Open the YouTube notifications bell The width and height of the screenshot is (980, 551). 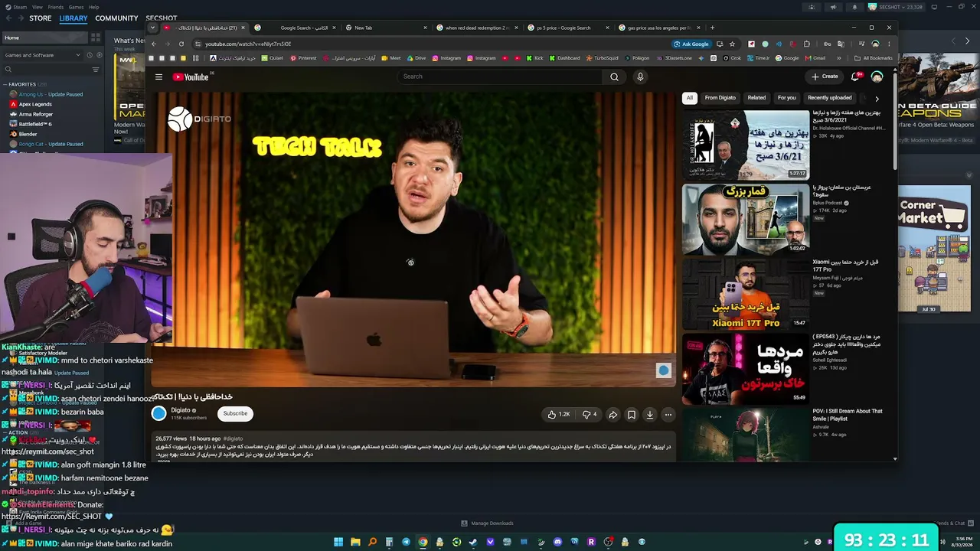click(x=855, y=77)
